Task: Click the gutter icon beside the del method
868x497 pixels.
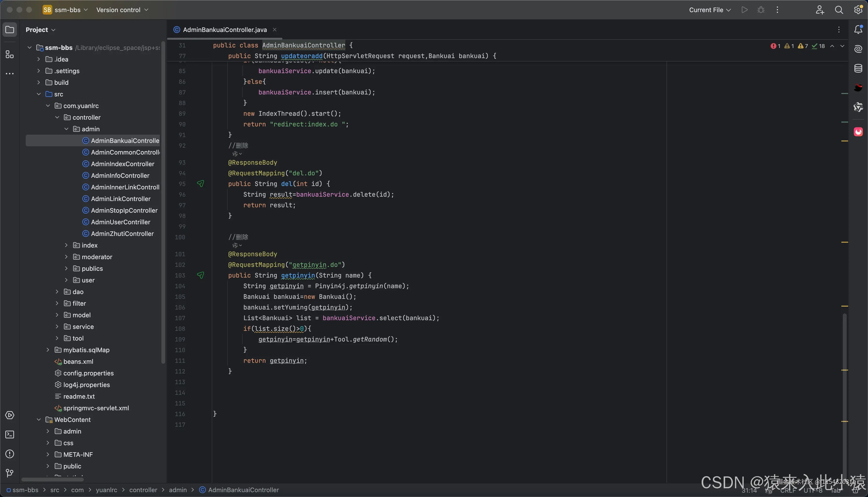Action: click(200, 184)
